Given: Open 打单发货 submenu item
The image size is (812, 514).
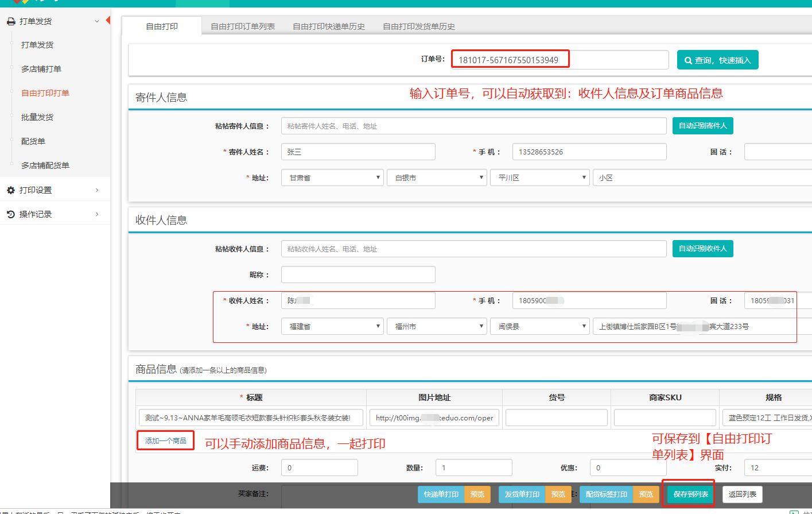Looking at the screenshot, I should pos(37,45).
